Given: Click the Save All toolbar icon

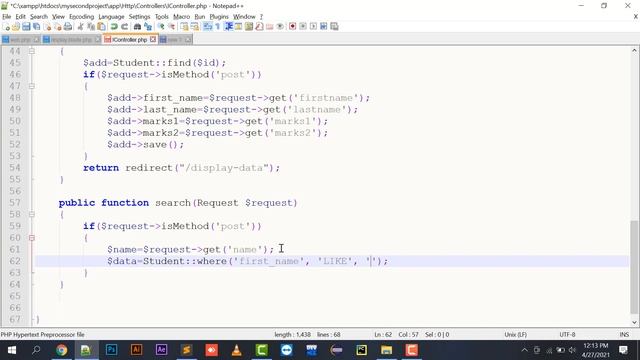Looking at the screenshot, I should [36, 27].
